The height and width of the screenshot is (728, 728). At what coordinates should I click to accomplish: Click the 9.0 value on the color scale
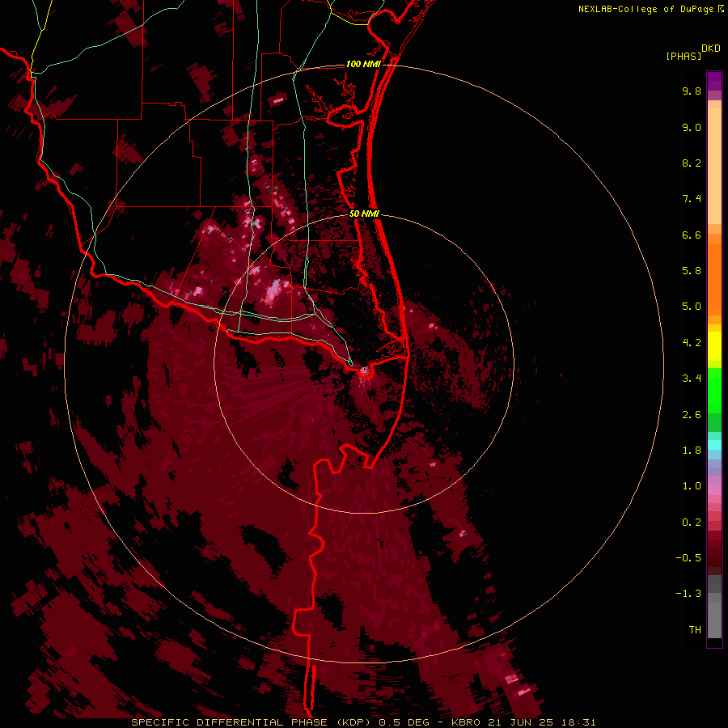692,127
